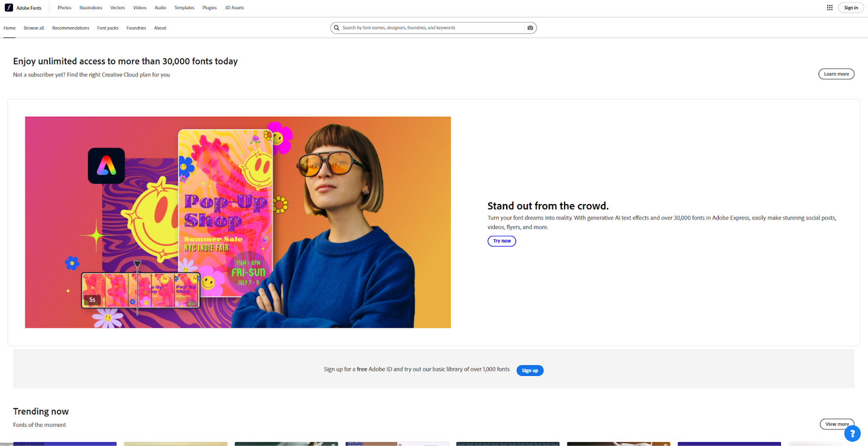Click the free Adobe ID signup text
Screen dimensions: 868x446
coord(417,369)
